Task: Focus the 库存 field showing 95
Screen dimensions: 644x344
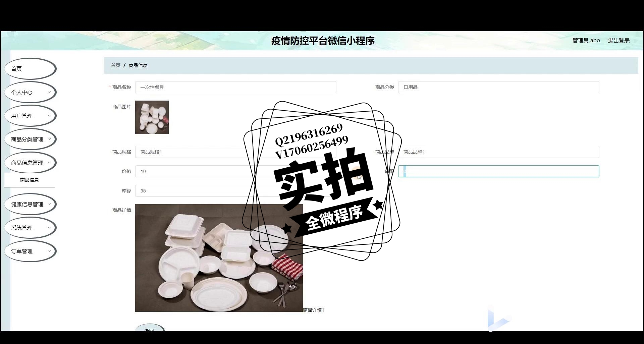Action: (235, 191)
